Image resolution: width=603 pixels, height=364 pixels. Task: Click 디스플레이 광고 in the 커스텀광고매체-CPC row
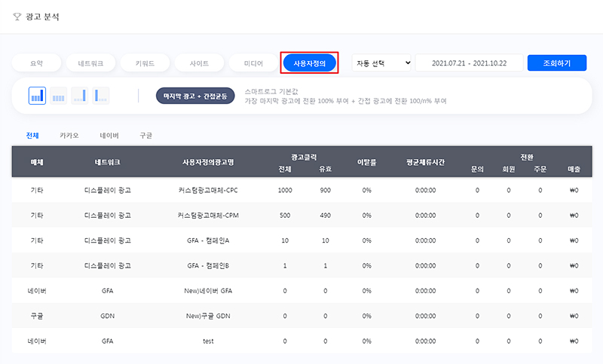coord(107,190)
